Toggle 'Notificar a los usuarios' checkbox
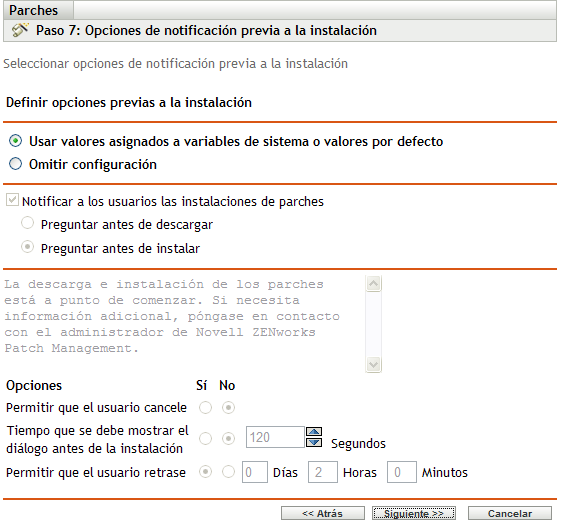561x523 pixels. click(x=12, y=200)
